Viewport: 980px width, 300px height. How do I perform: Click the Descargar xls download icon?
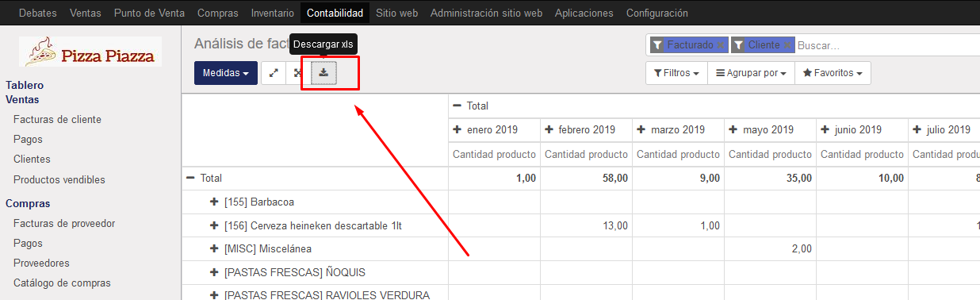pyautogui.click(x=323, y=73)
